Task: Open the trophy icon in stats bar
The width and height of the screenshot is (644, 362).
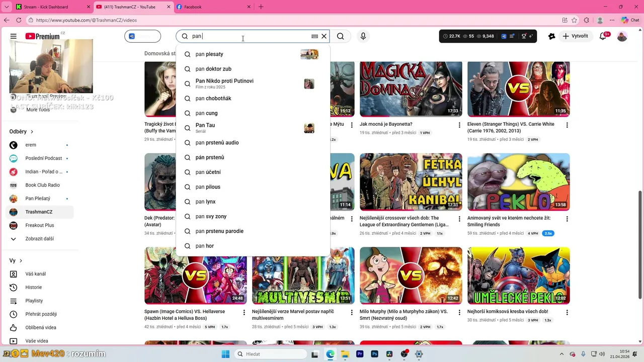Action: [x=524, y=36]
